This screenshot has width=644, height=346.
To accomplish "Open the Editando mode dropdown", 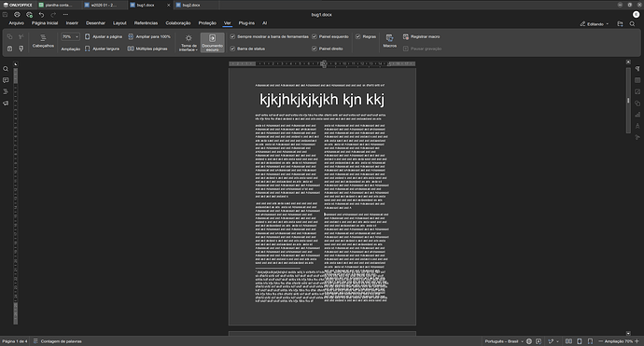I will [595, 24].
